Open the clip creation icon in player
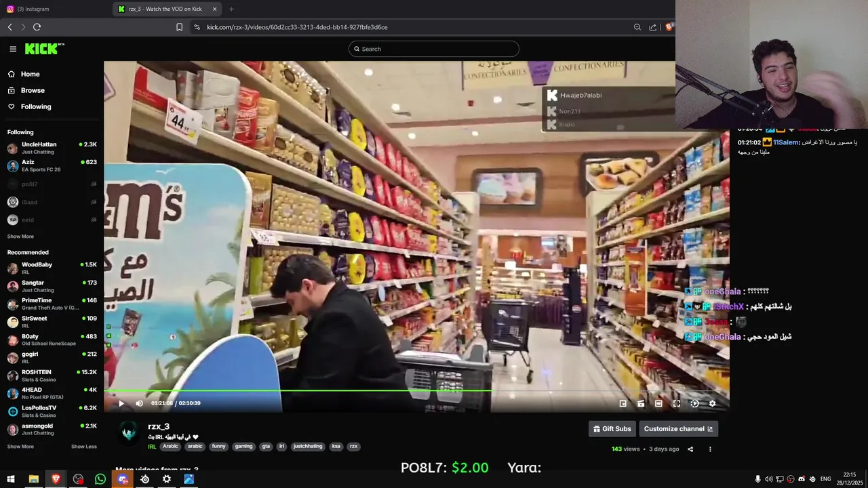 point(641,403)
